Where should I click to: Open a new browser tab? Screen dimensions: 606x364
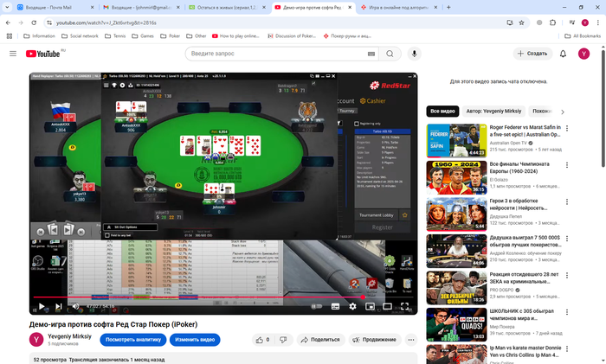tap(448, 7)
